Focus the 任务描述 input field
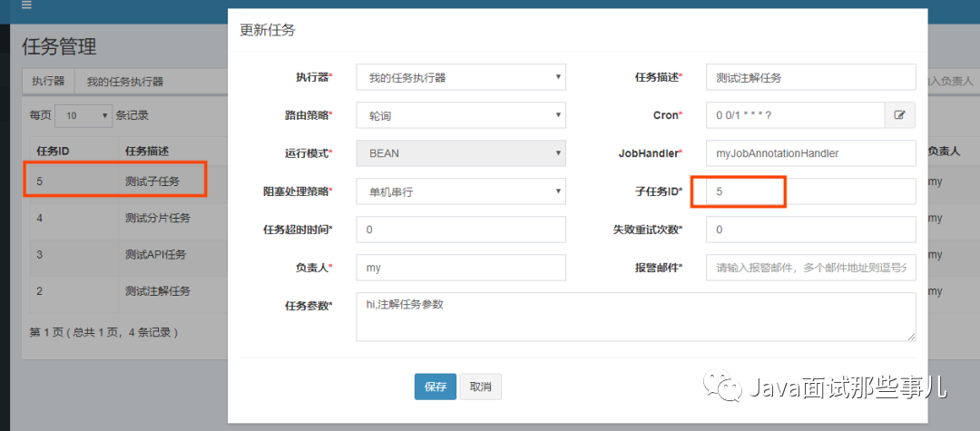 pos(810,77)
